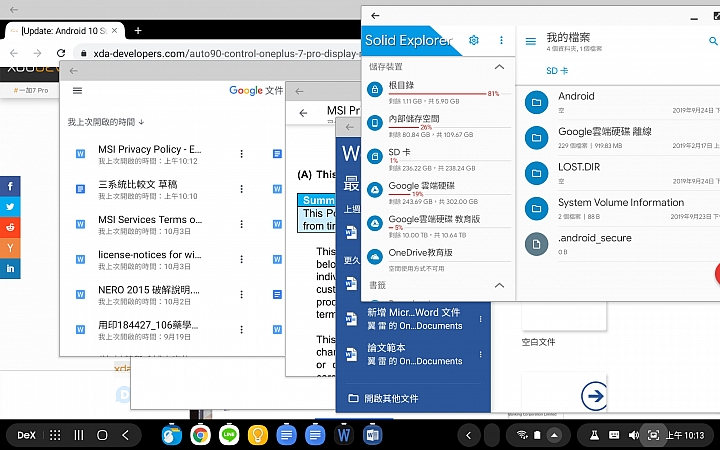Open Solid Explorer overflow menu
This screenshot has width=720, height=450.
coord(501,40)
